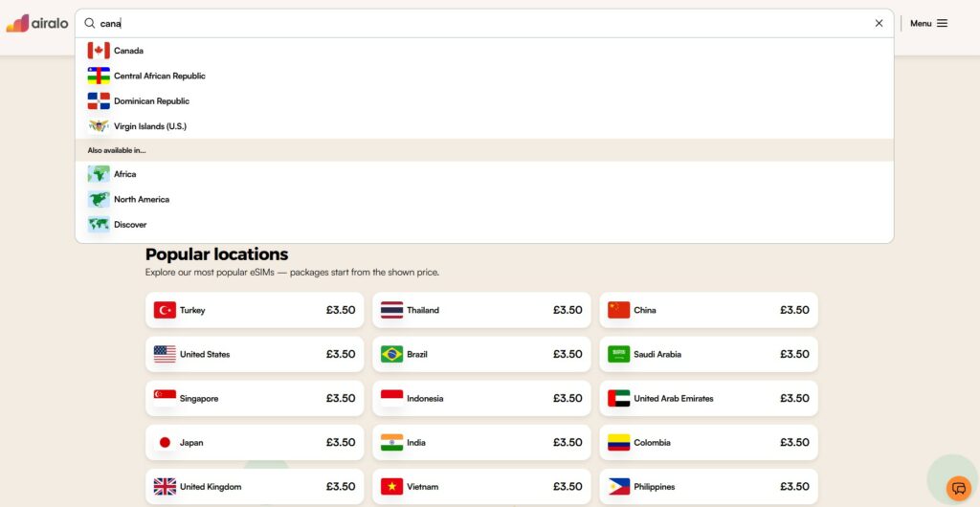Click the Virgin Islands flag icon
The width and height of the screenshot is (980, 507).
pos(99,126)
